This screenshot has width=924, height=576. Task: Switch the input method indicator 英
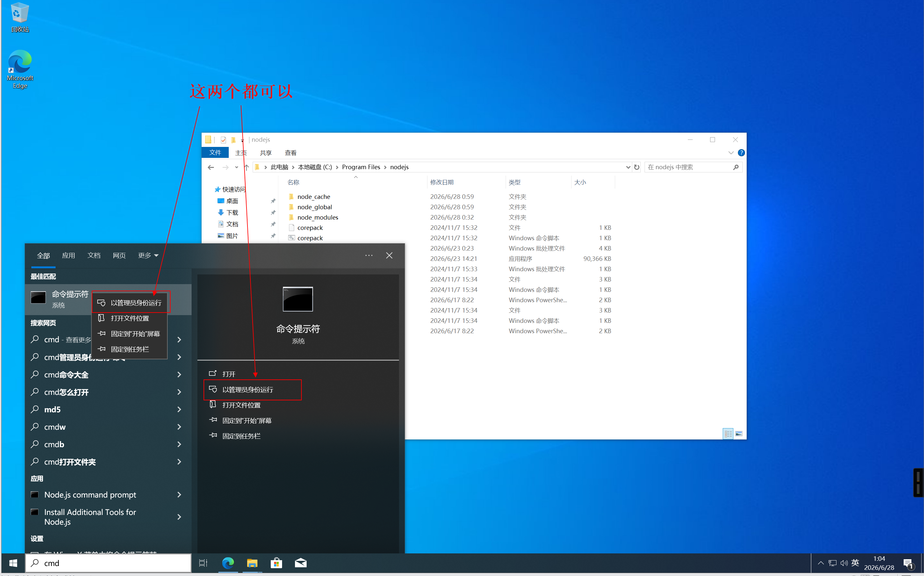855,563
